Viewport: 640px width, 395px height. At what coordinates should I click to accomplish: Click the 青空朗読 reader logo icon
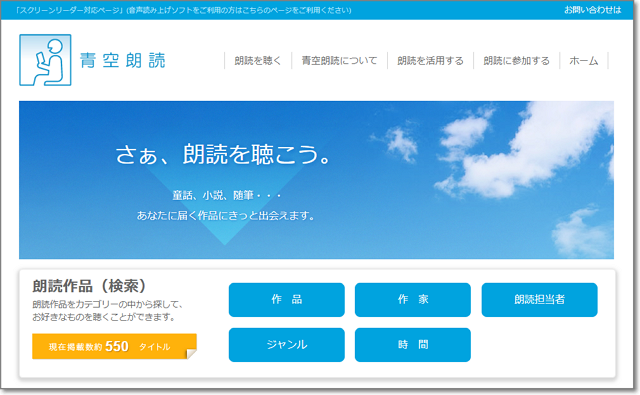(x=45, y=60)
